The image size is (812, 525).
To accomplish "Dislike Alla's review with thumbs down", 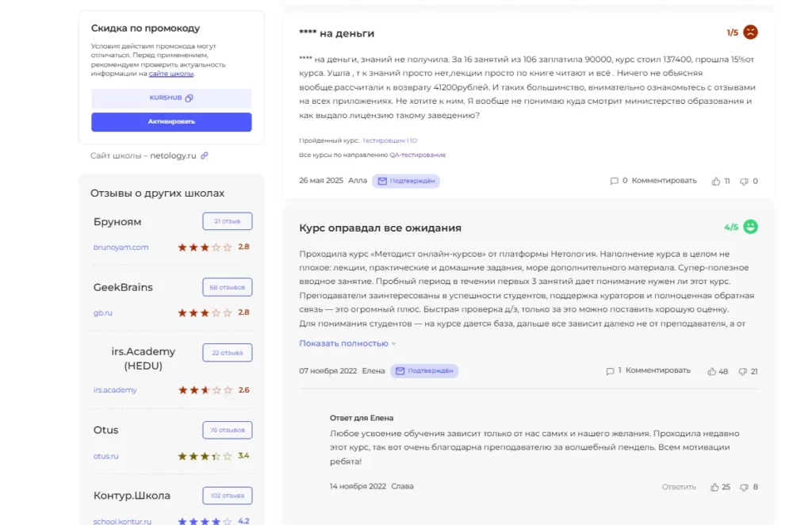I will click(x=744, y=182).
